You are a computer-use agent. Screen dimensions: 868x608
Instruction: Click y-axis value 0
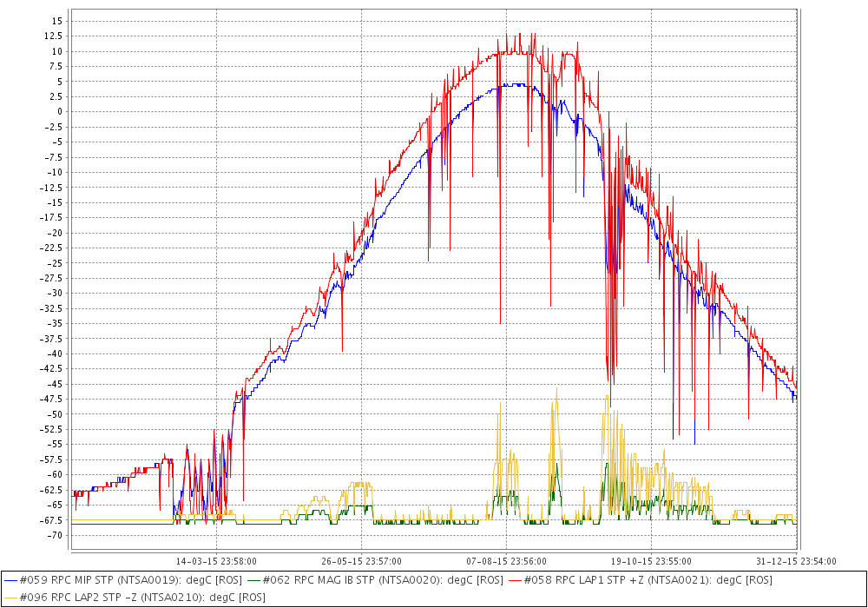coord(60,112)
